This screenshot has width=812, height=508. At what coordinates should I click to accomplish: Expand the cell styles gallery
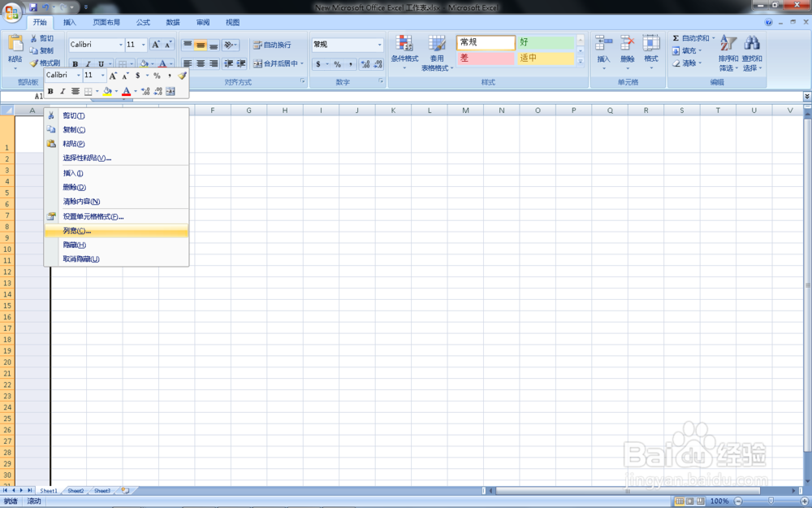click(x=581, y=61)
